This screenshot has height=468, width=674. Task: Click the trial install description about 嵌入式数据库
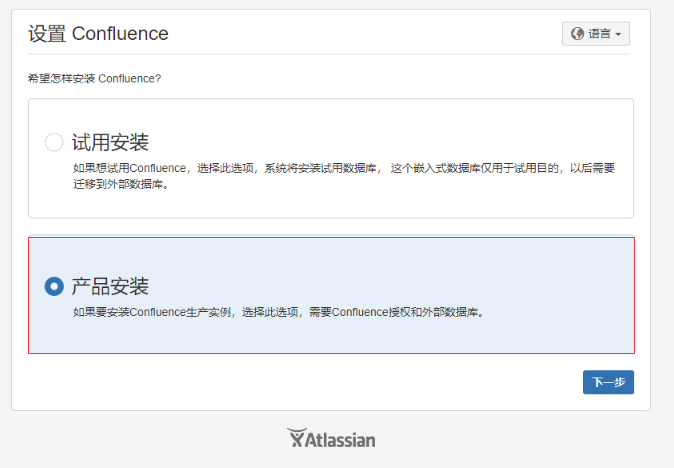[344, 176]
